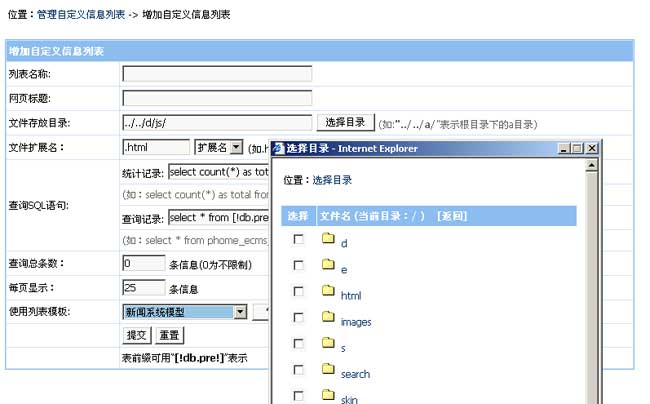Reset the form with 重置 button

pos(169,335)
